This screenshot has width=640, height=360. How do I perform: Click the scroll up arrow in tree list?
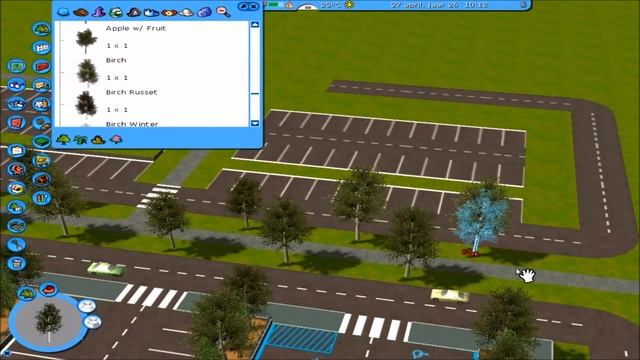[255, 25]
